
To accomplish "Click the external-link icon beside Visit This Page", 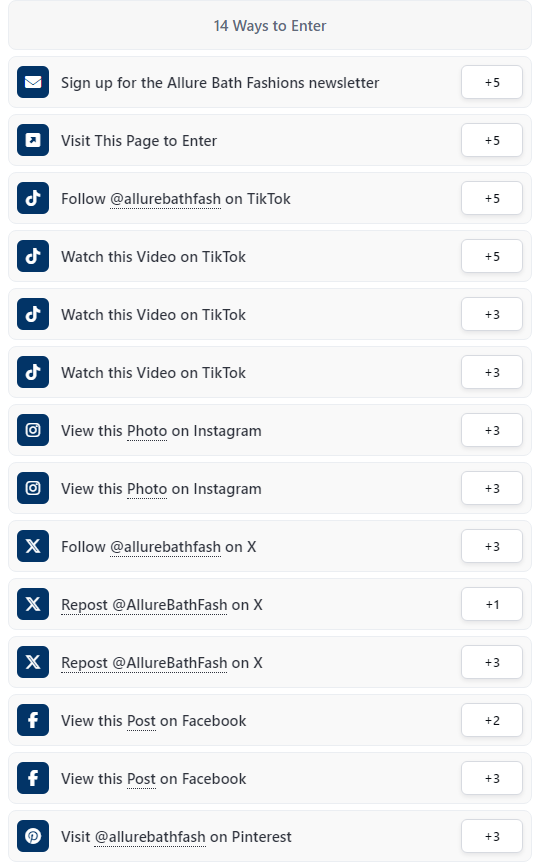I will click(x=33, y=140).
